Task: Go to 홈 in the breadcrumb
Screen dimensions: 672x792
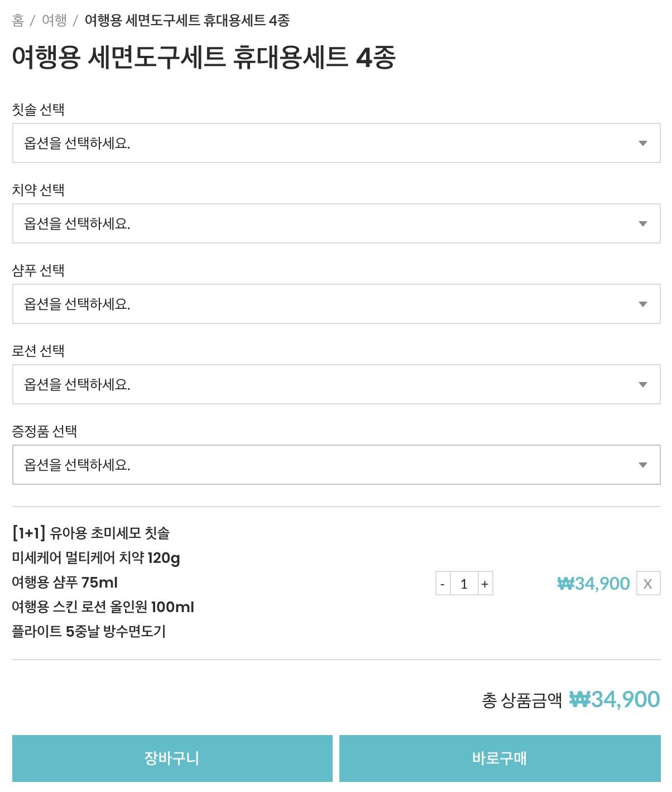Action: tap(18, 21)
